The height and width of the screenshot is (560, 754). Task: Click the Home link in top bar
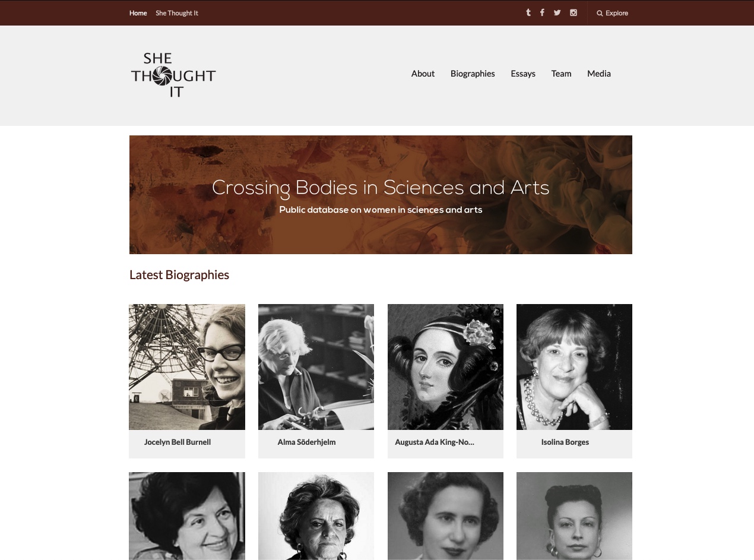pos(138,13)
